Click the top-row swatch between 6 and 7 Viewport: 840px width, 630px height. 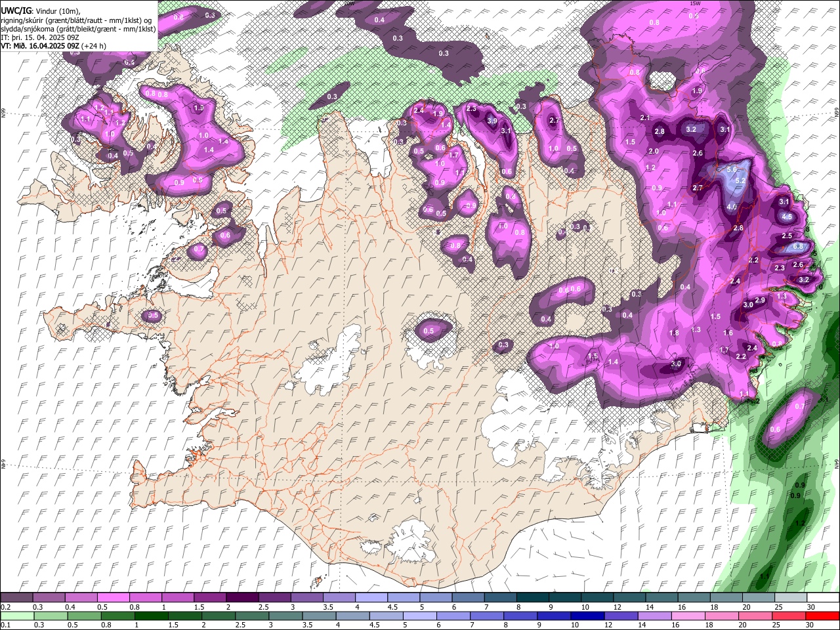click(469, 598)
